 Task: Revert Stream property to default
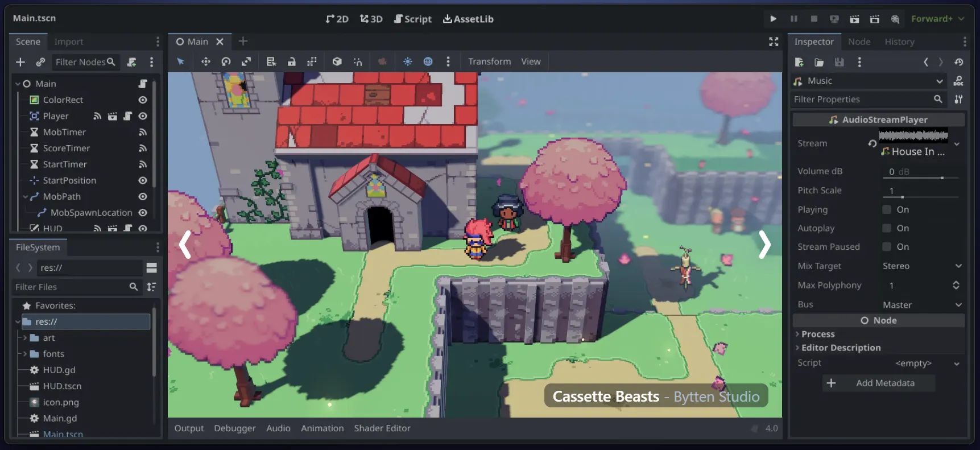click(x=872, y=143)
